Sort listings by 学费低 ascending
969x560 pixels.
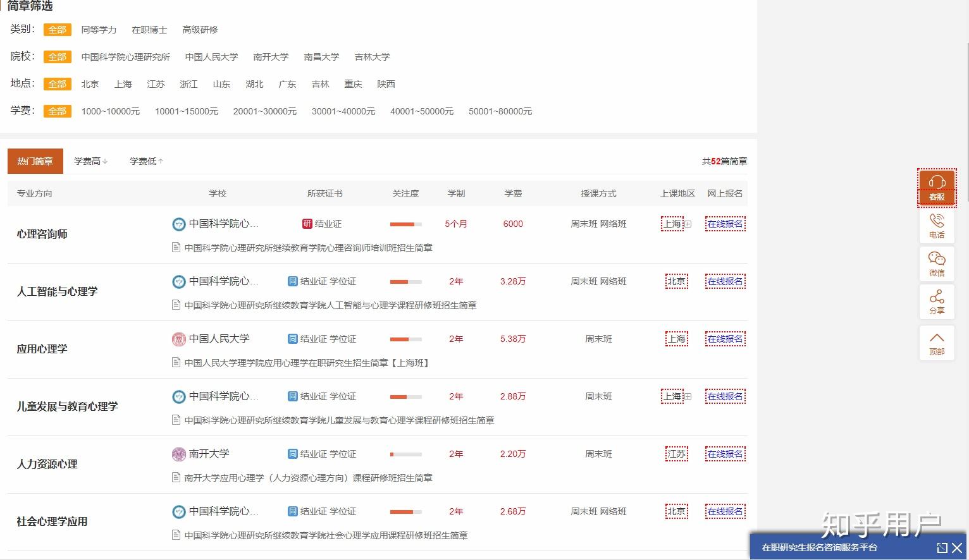[145, 161]
